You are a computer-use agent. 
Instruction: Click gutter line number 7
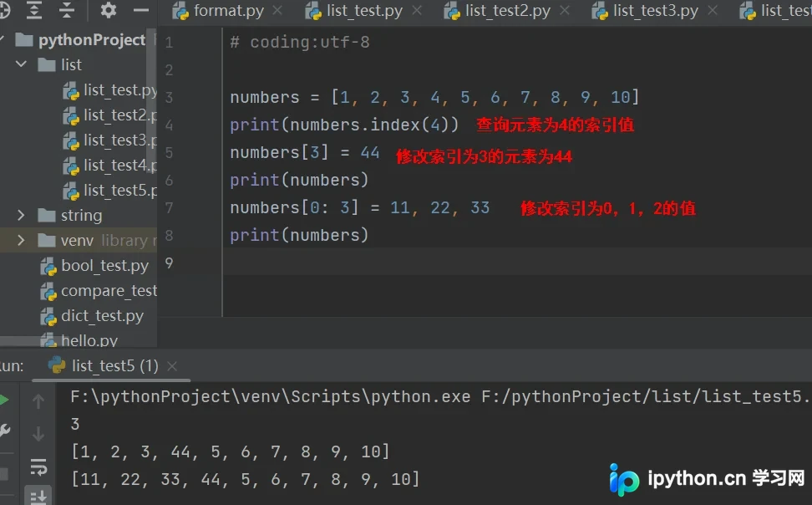pos(170,208)
